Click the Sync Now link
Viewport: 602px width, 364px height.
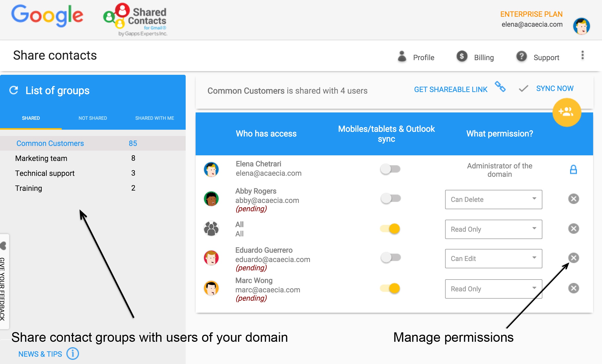click(x=555, y=89)
